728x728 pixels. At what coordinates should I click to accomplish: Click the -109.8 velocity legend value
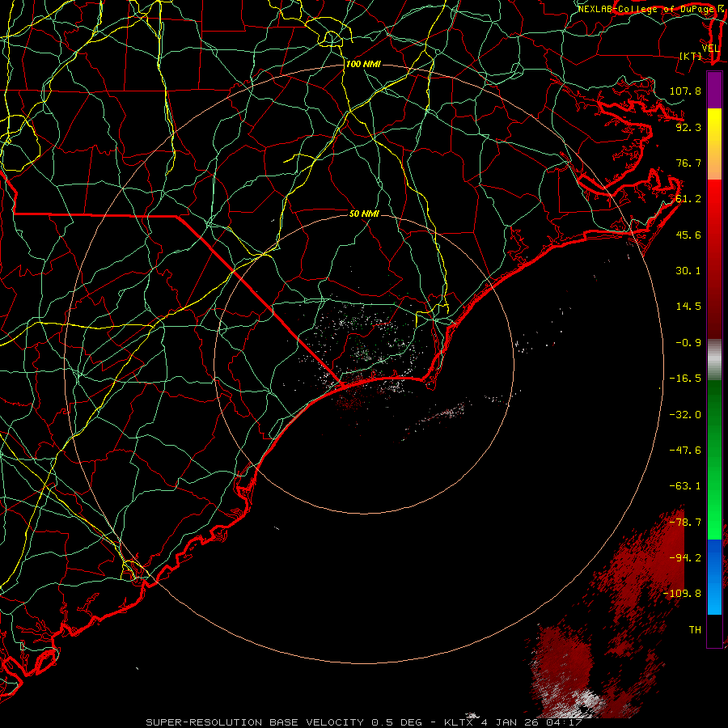682,594
